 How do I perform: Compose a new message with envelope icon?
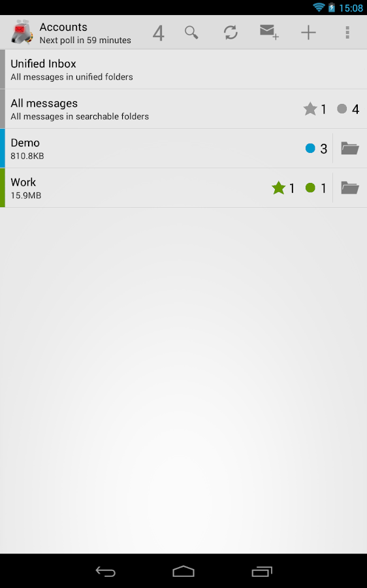(269, 32)
